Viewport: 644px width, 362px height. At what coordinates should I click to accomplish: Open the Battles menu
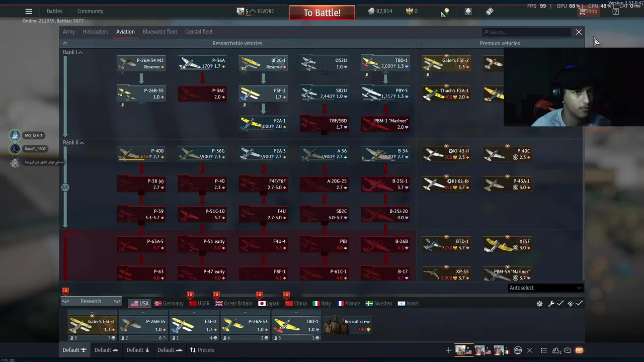tap(55, 11)
